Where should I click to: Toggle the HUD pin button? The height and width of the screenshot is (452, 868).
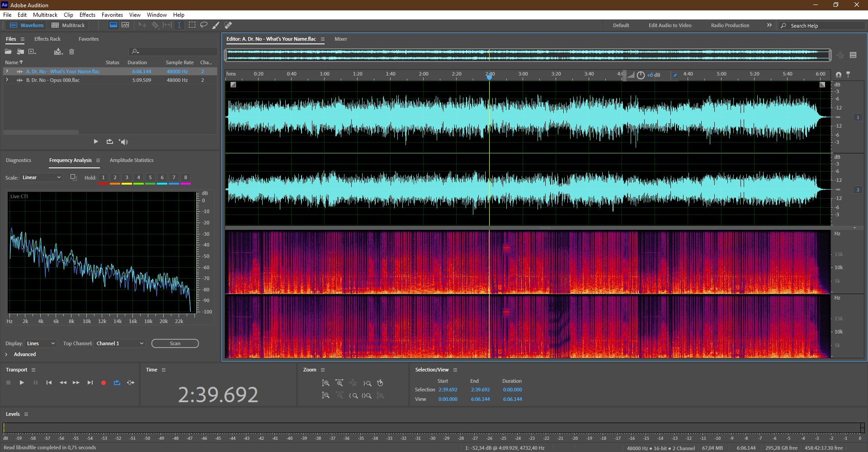click(675, 75)
